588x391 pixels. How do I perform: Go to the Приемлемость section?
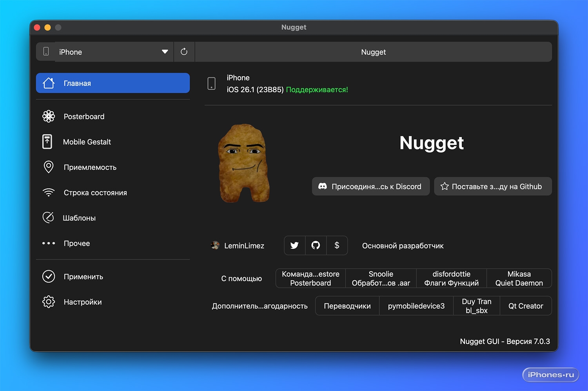pos(113,167)
